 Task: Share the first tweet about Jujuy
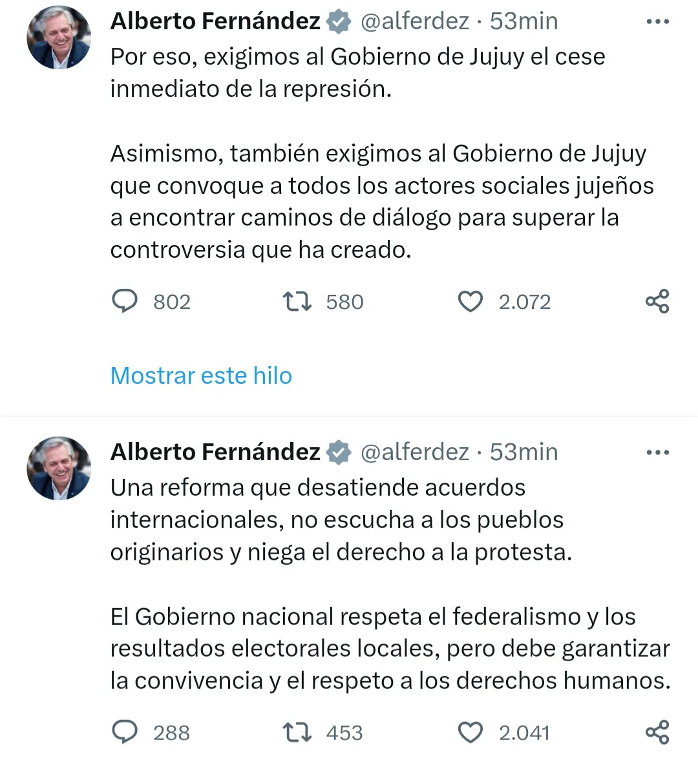click(657, 301)
